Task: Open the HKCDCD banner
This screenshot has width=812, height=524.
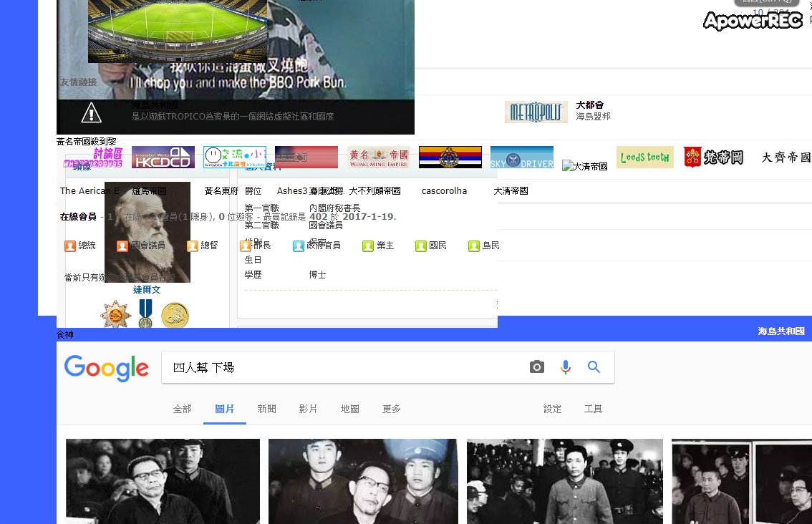Action: (x=163, y=157)
